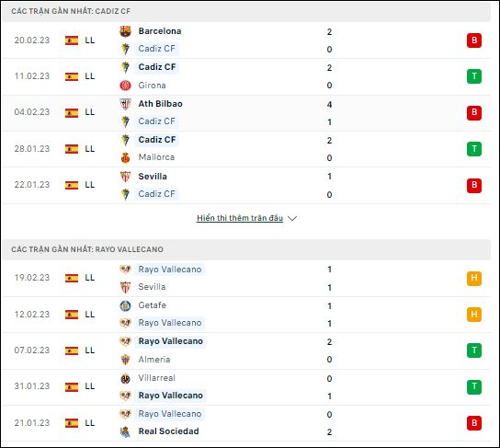Click the Getafe club crest icon
This screenshot has width=500, height=448.
(x=125, y=305)
